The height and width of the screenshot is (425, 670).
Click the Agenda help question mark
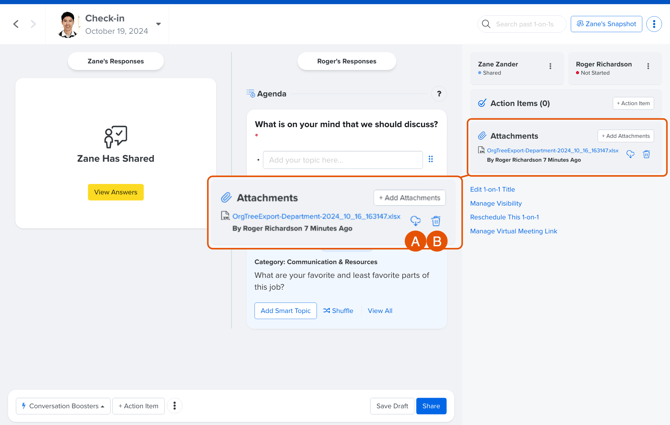coord(439,94)
